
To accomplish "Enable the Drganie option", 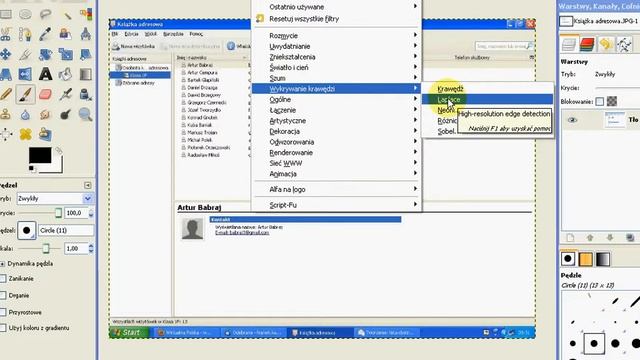I will (3, 295).
